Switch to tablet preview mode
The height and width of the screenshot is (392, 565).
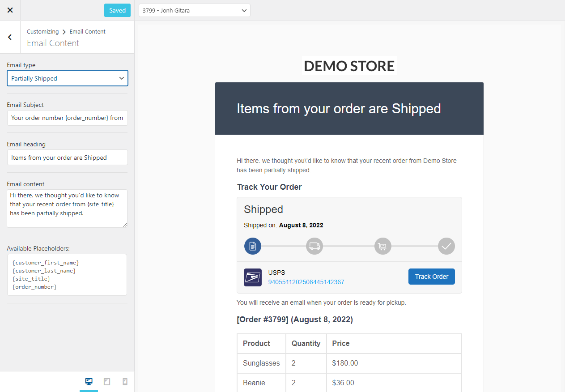pos(106,381)
